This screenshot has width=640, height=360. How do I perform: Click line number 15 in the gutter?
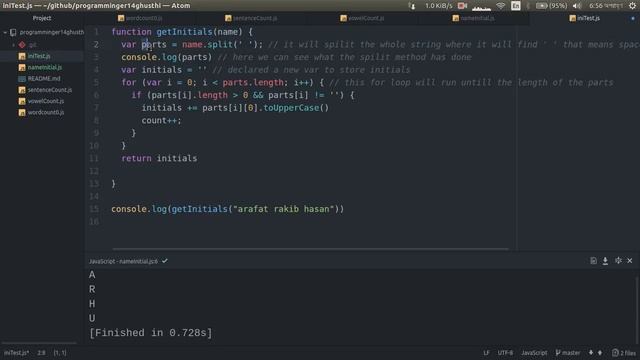point(94,209)
